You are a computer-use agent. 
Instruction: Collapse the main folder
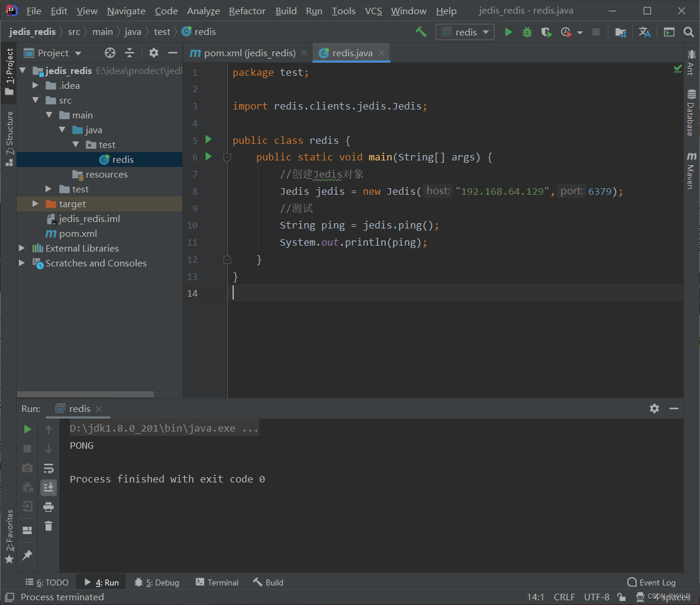click(x=49, y=115)
